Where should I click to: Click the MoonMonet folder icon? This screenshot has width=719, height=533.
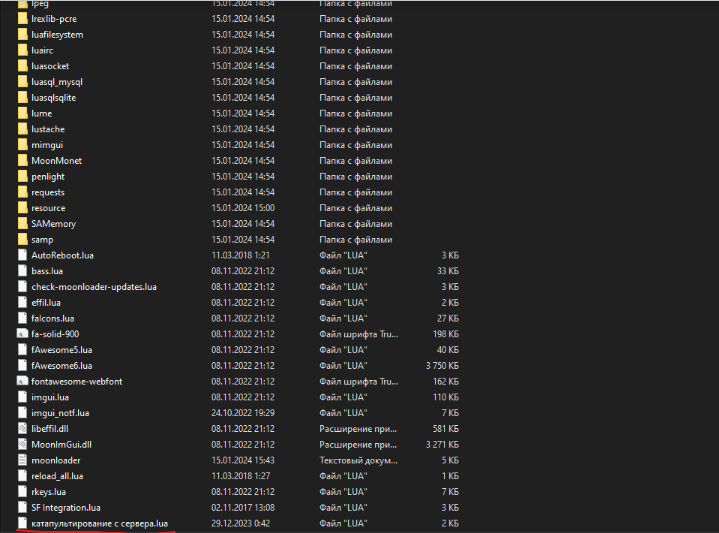pos(22,161)
